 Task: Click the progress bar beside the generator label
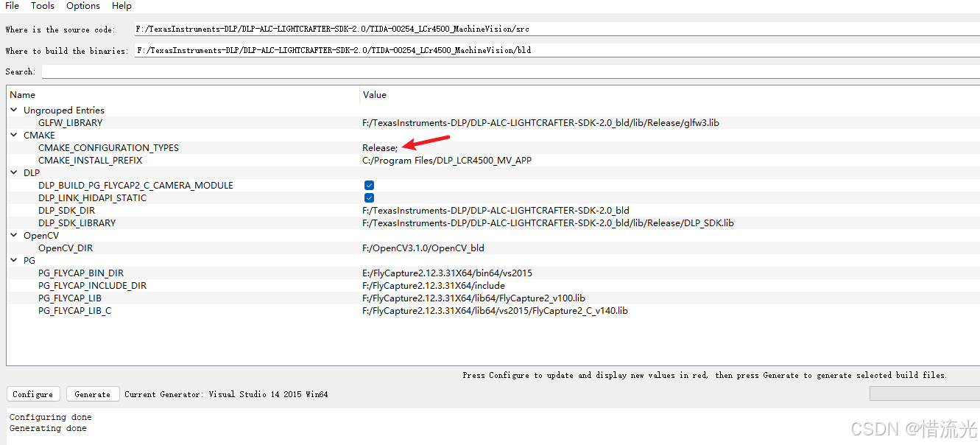925,394
